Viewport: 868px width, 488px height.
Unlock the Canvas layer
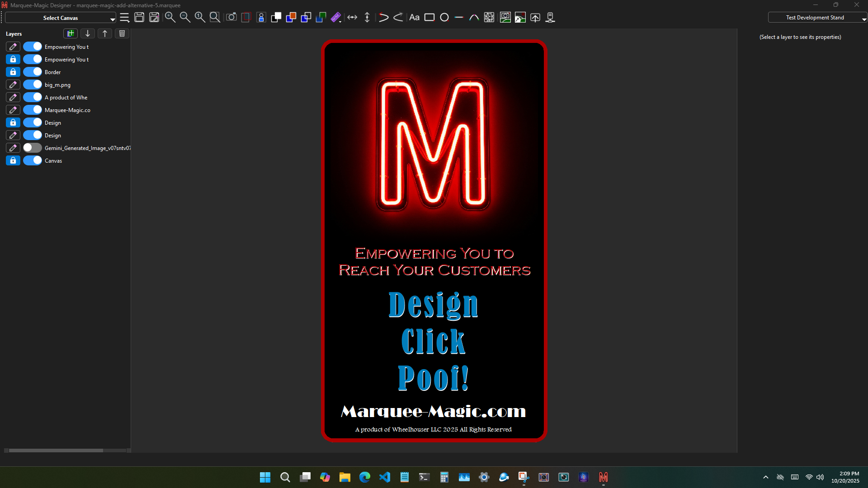(x=13, y=160)
